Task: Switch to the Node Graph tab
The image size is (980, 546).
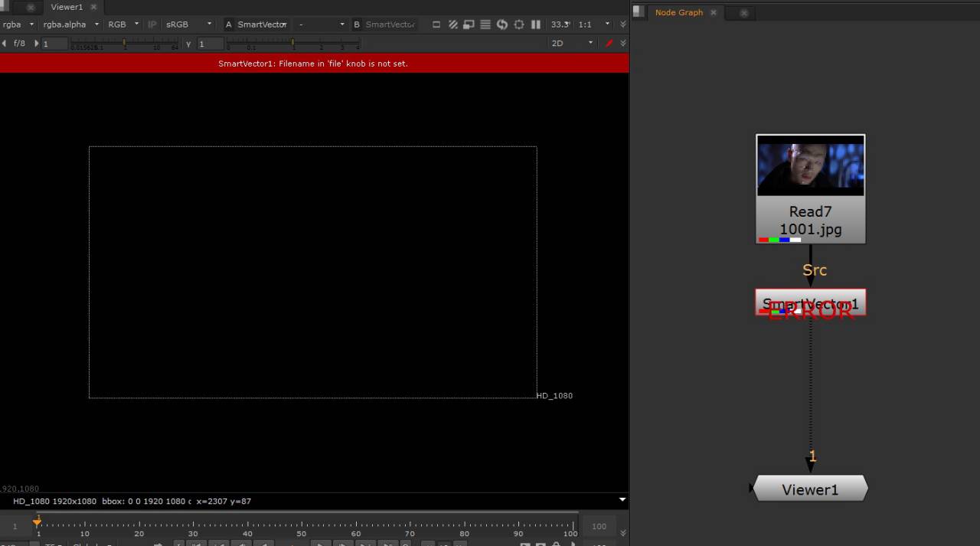Action: [678, 12]
